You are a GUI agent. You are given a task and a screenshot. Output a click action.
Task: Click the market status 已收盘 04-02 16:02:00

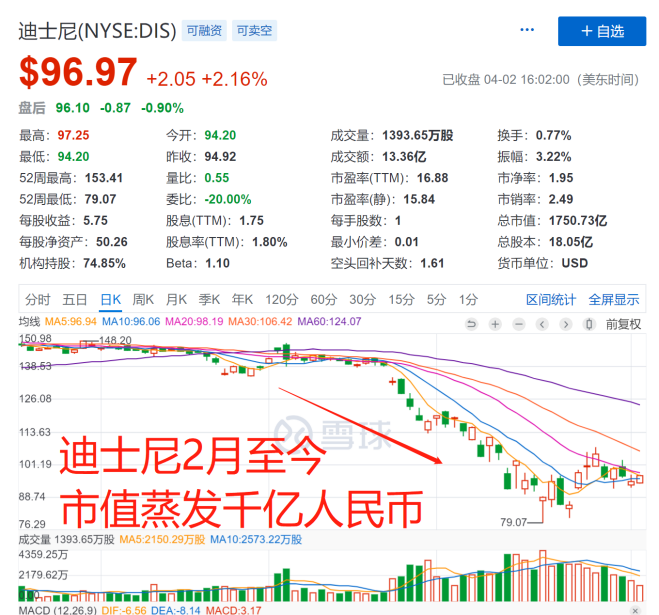(506, 79)
